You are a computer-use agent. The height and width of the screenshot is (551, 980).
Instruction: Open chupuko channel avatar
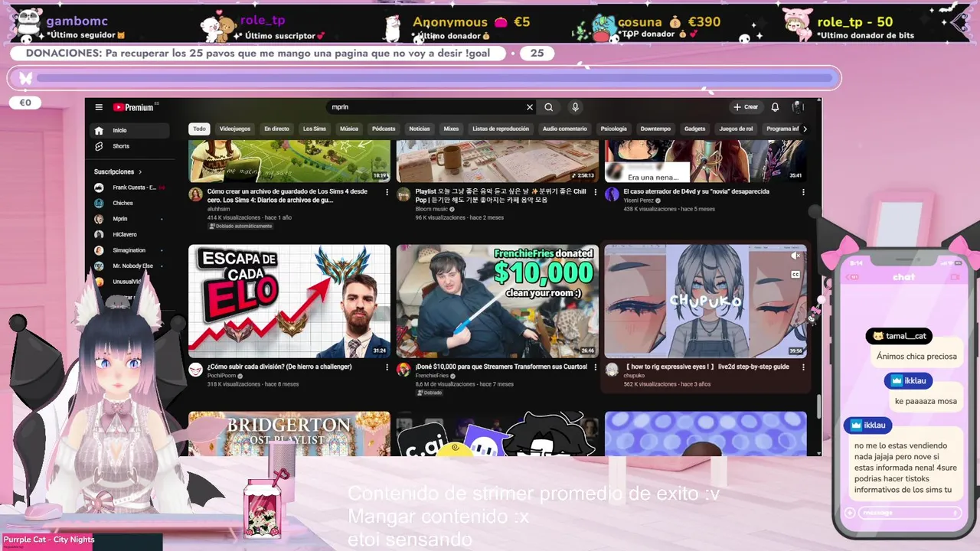pos(612,370)
